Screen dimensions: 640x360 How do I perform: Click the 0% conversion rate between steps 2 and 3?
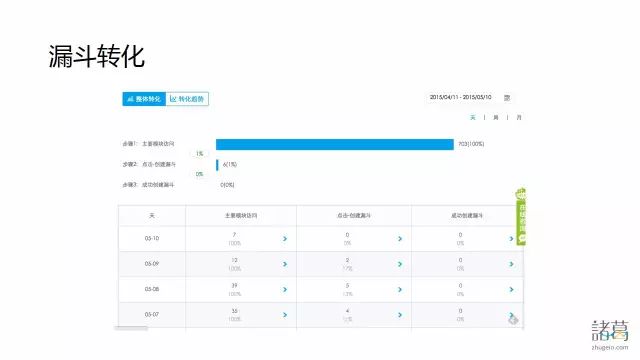point(199,174)
